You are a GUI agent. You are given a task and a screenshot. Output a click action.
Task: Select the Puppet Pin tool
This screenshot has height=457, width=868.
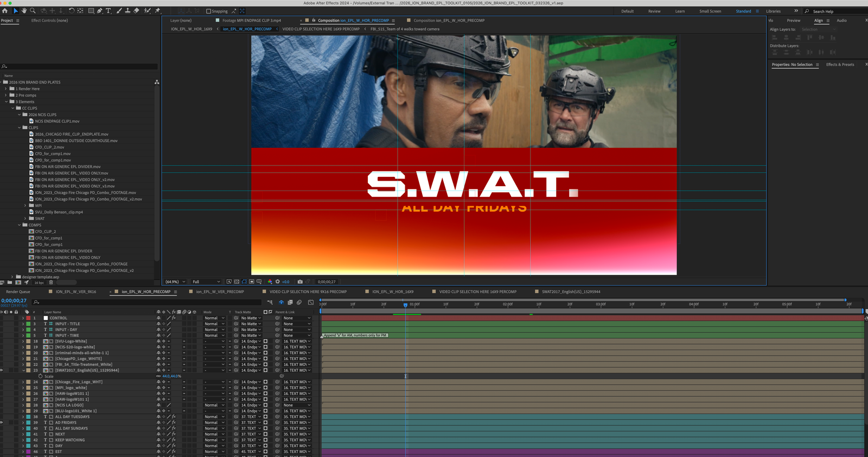click(x=157, y=11)
